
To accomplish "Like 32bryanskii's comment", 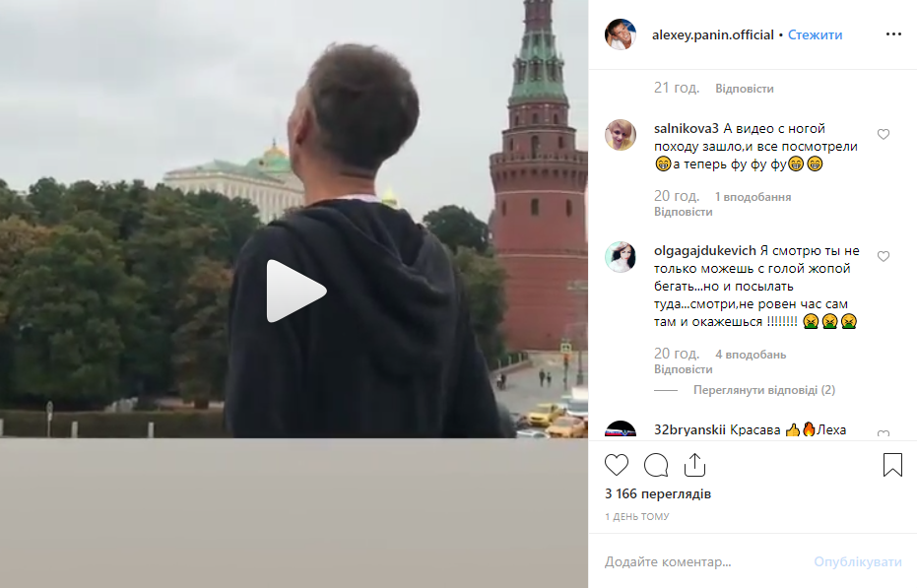I will pyautogui.click(x=884, y=433).
